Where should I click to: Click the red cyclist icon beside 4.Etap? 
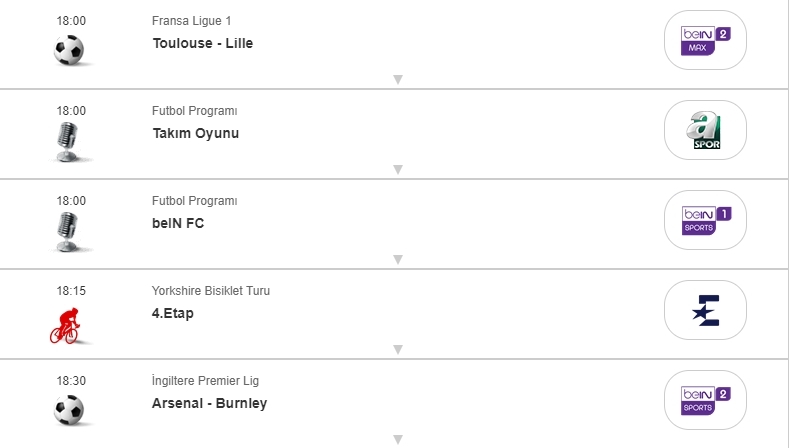tap(69, 324)
